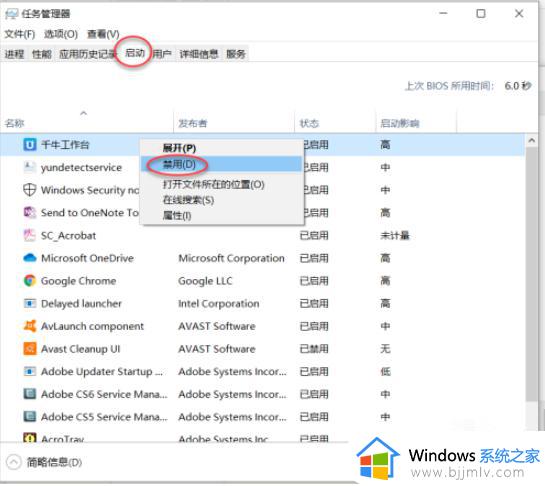Click the SC_Acrobat icon
This screenshot has width=545, height=486.
(30, 235)
